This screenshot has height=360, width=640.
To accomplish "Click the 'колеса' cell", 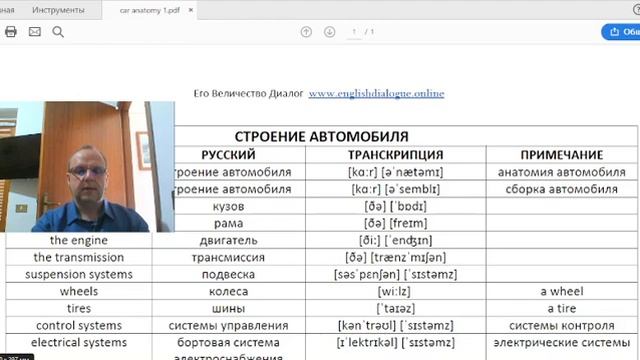I will click(x=229, y=291).
